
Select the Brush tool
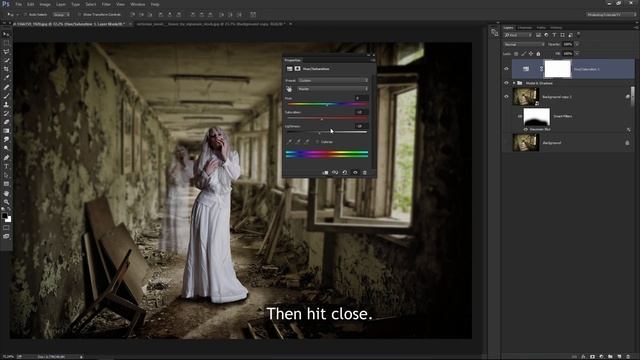[x=6, y=96]
